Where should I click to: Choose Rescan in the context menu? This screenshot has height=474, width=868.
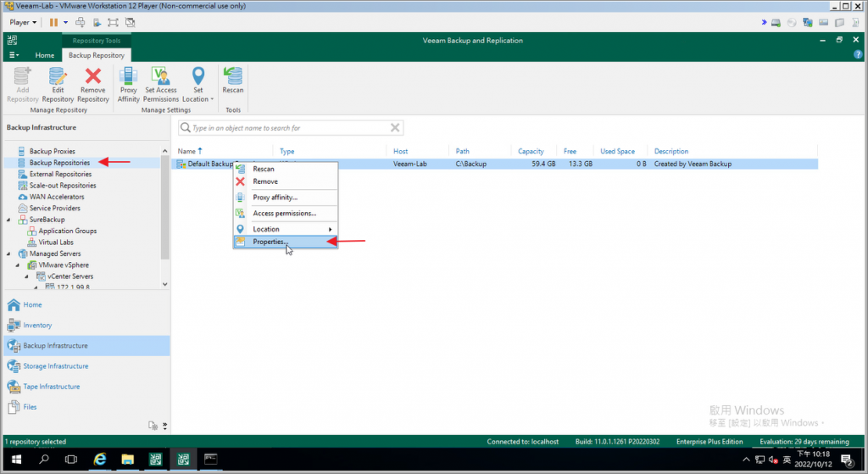pyautogui.click(x=285, y=169)
